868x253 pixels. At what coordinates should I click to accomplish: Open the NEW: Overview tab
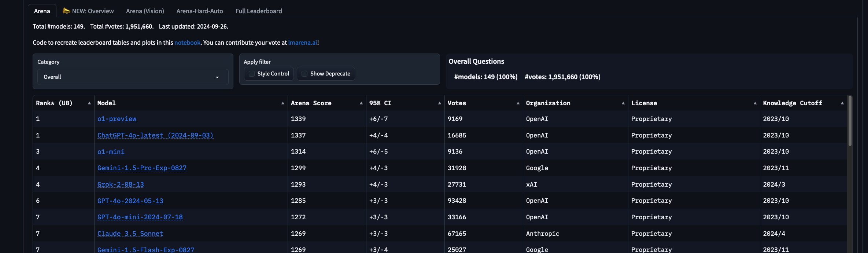coord(88,11)
